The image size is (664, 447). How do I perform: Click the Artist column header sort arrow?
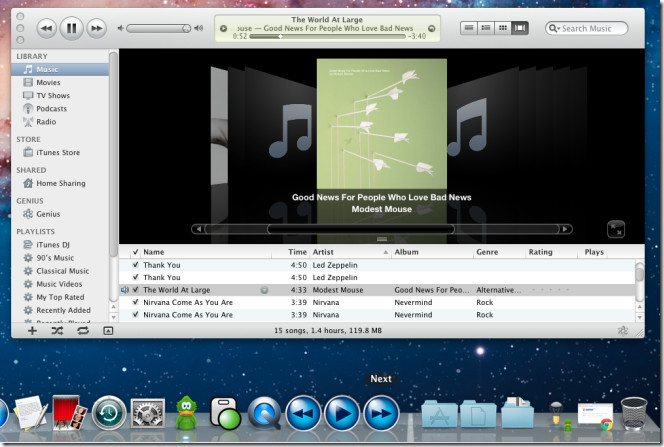[x=386, y=252]
